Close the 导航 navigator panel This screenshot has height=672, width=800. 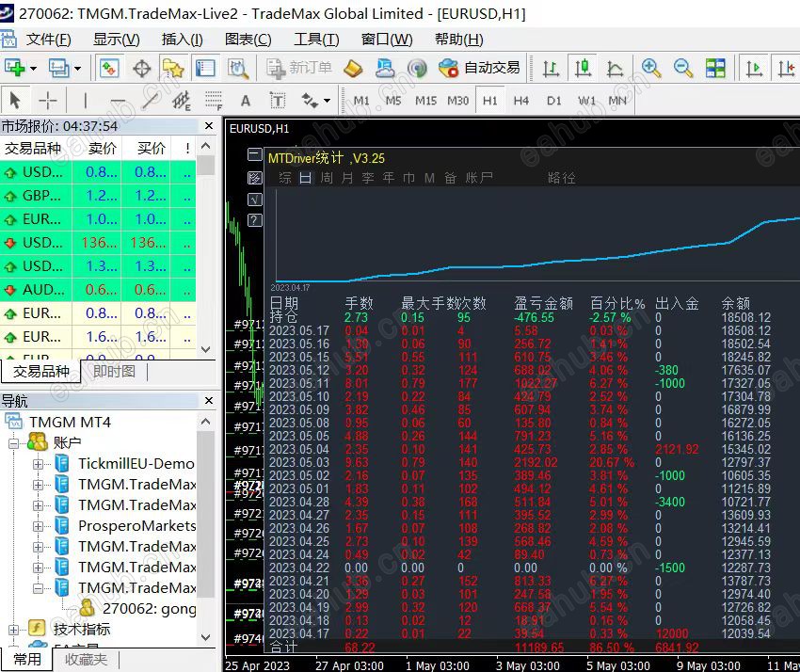click(x=208, y=401)
